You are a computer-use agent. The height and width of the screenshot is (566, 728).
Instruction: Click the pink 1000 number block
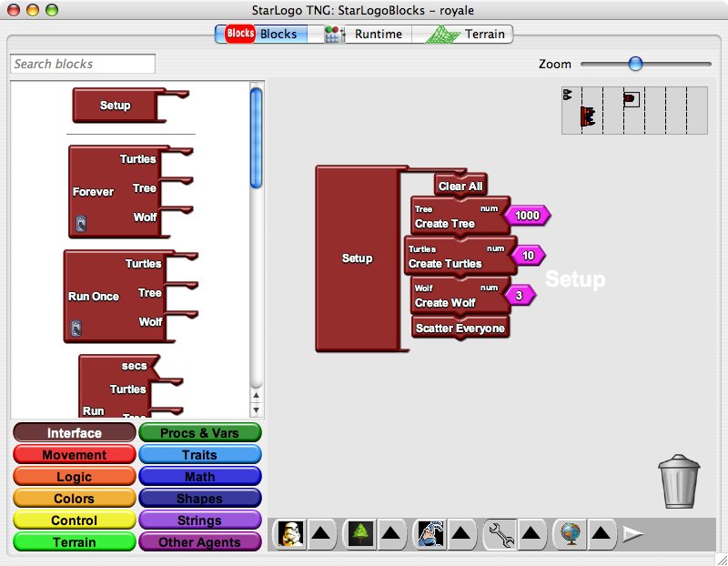pos(528,216)
